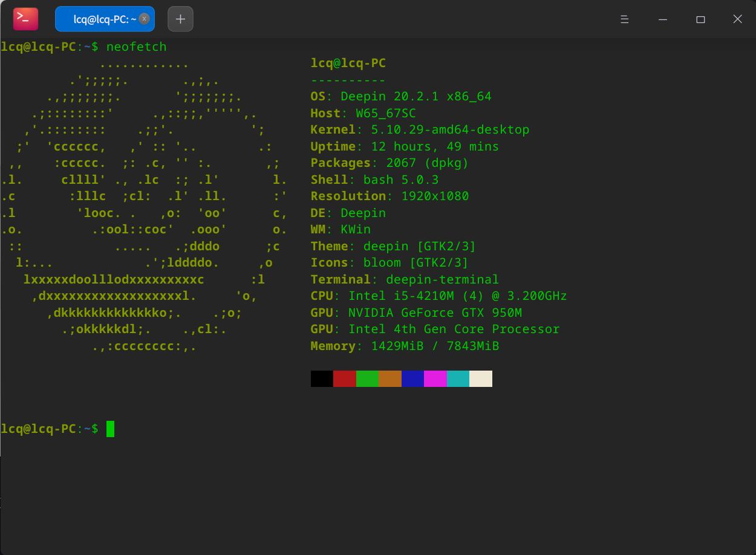
Task: Click the 'Icons: bloom [GTK2/3]' line
Action: (390, 262)
